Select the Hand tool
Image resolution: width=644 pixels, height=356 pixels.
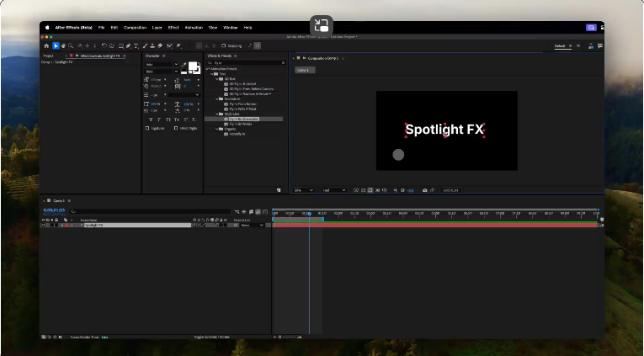63,46
